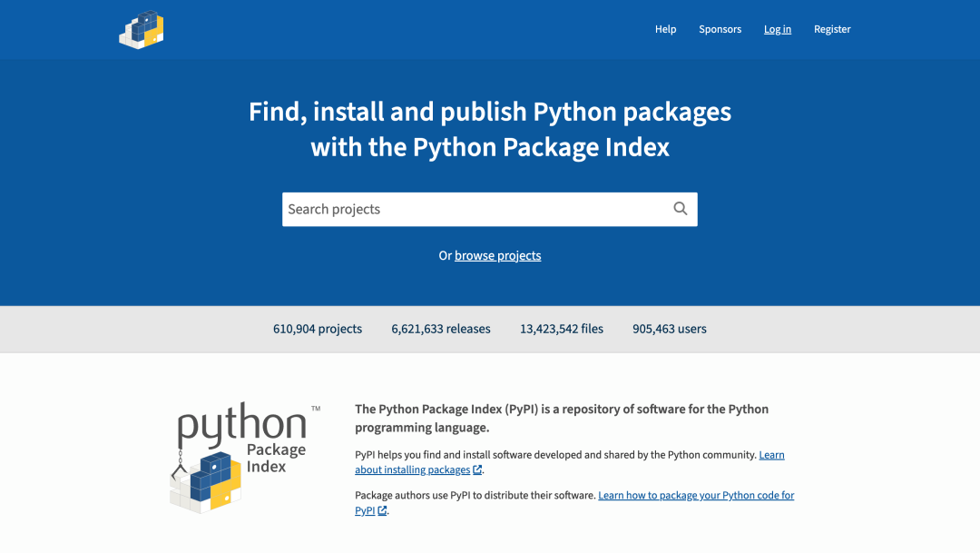Click external link icon after installing packages
The height and width of the screenshot is (553, 980).
pyautogui.click(x=477, y=469)
